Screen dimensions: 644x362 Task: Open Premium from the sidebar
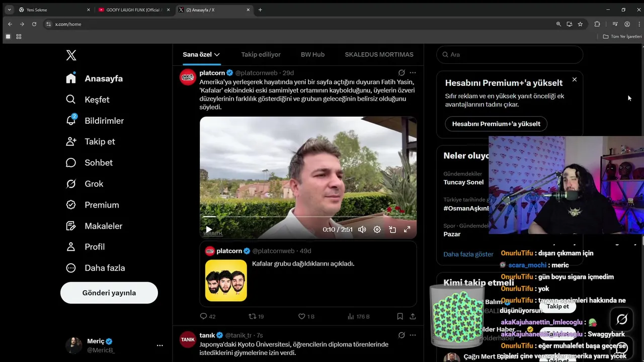click(x=93, y=205)
